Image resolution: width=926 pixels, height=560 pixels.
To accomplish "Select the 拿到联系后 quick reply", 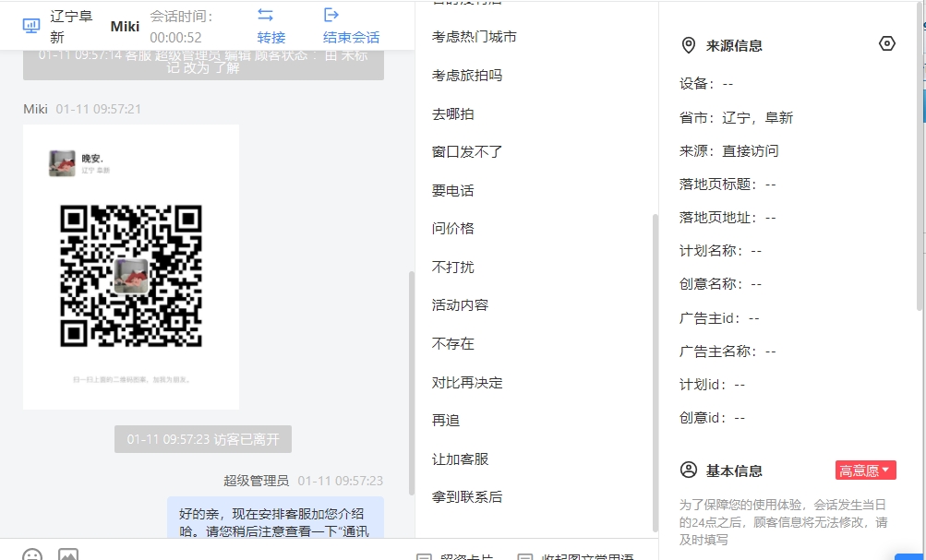I will coord(467,497).
